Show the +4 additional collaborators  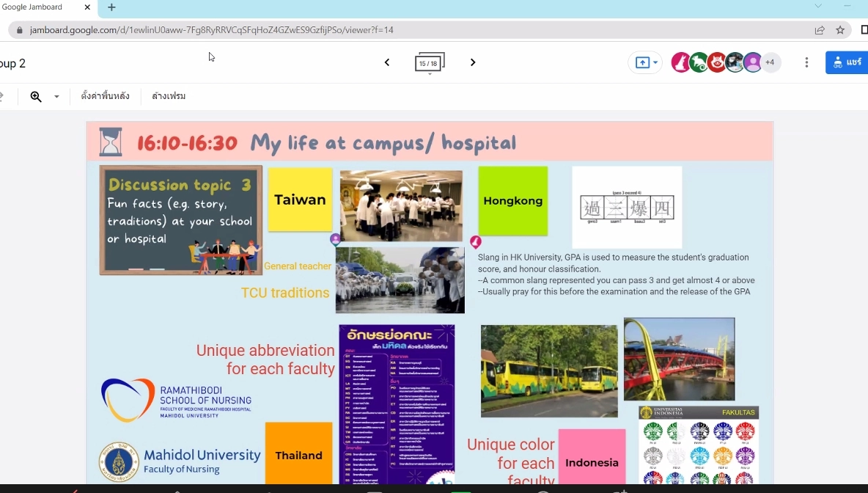(x=770, y=62)
